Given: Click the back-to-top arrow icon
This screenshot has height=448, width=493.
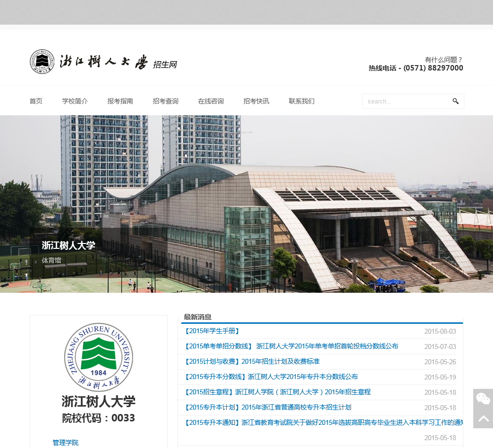Looking at the screenshot, I should (483, 418).
